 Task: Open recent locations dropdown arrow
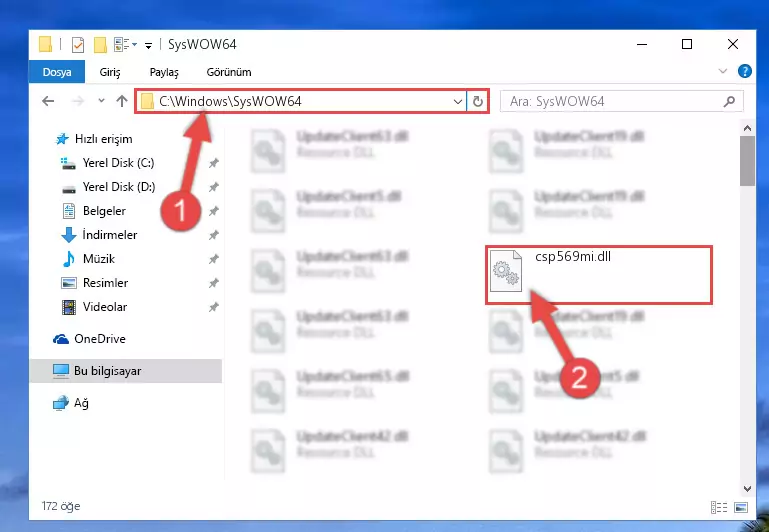101,101
